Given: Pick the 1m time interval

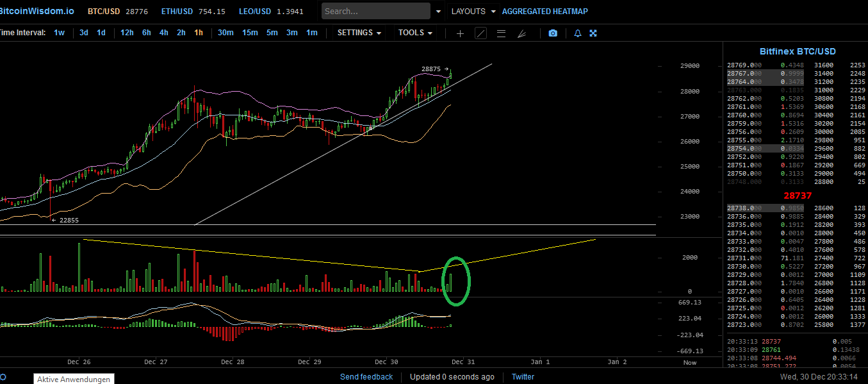Looking at the screenshot, I should pyautogui.click(x=311, y=33).
